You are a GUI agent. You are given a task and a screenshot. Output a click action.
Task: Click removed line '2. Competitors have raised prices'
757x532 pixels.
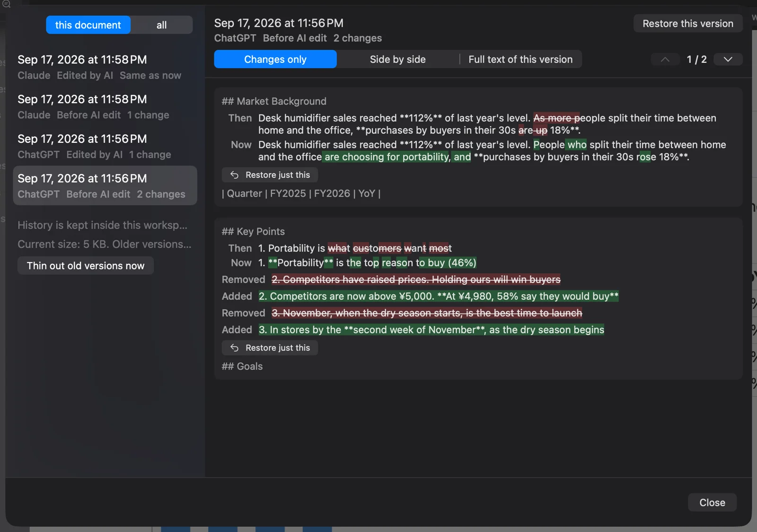click(416, 279)
